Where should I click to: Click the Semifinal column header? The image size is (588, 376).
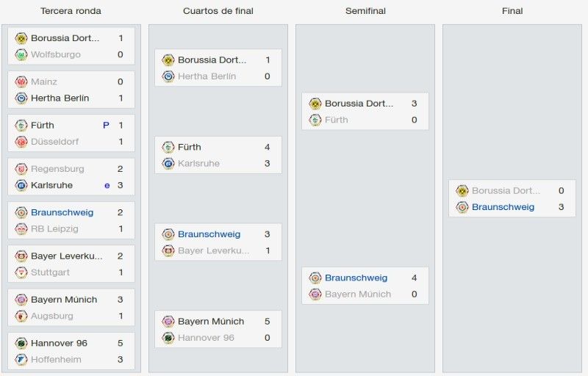tap(365, 11)
